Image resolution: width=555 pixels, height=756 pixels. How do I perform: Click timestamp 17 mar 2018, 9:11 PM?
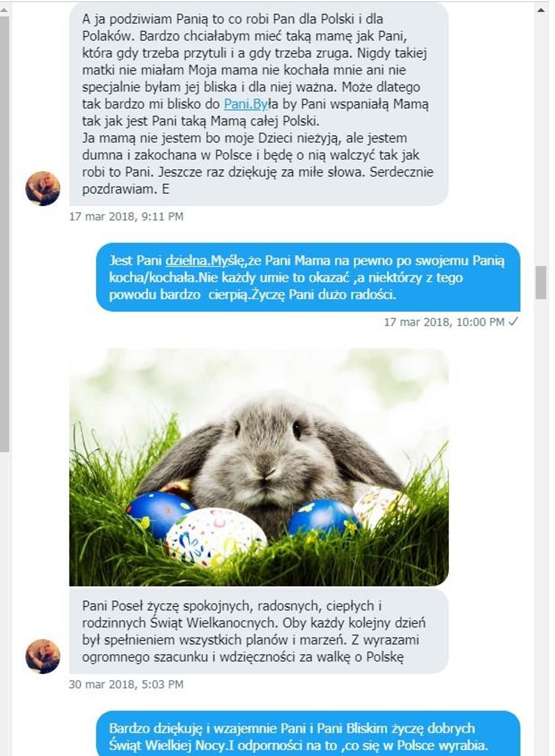pyautogui.click(x=126, y=217)
